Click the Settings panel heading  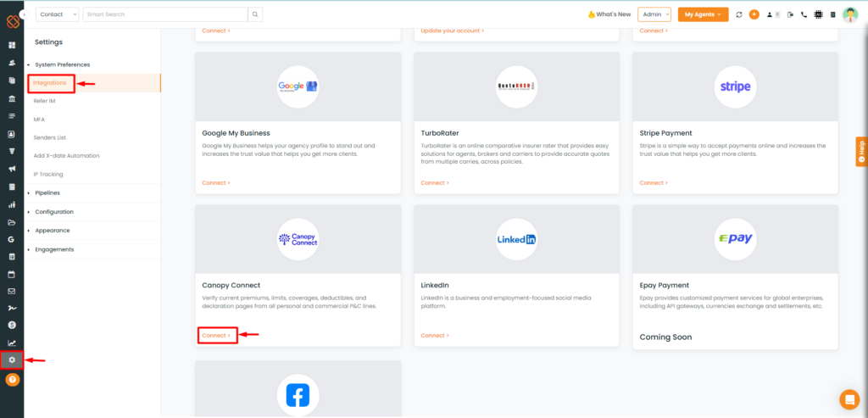[48, 42]
